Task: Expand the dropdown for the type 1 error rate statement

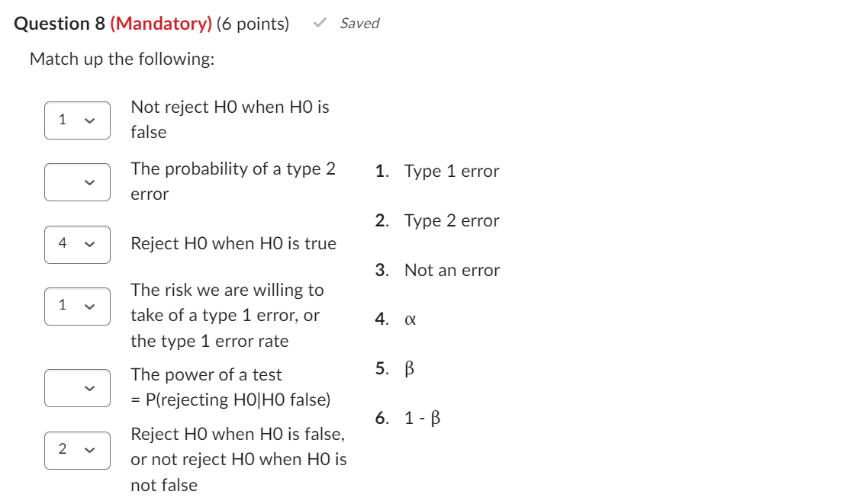Action: click(77, 307)
